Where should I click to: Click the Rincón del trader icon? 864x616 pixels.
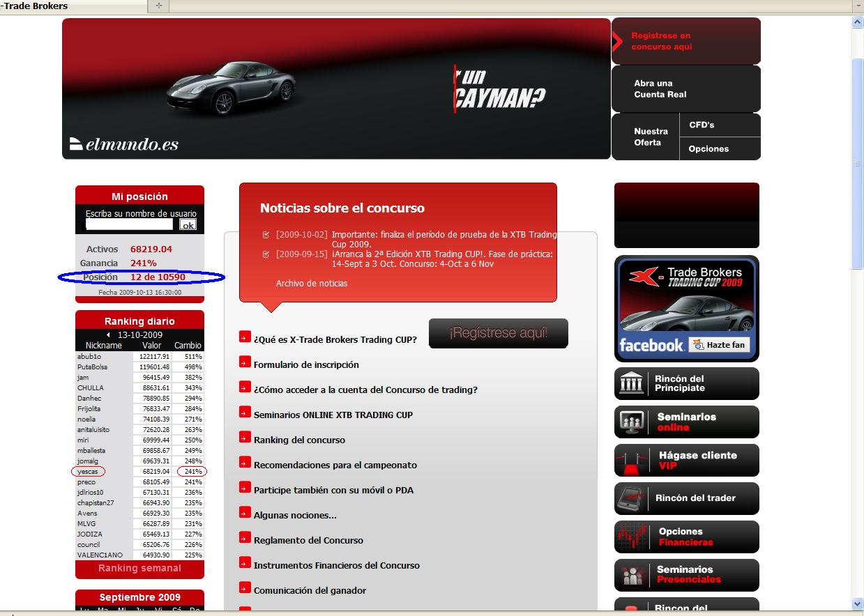pyautogui.click(x=632, y=498)
